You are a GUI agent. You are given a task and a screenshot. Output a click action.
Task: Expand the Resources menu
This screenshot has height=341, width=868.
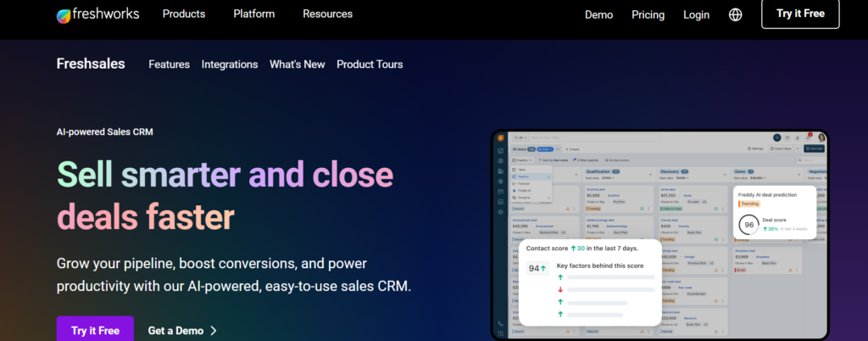click(327, 14)
